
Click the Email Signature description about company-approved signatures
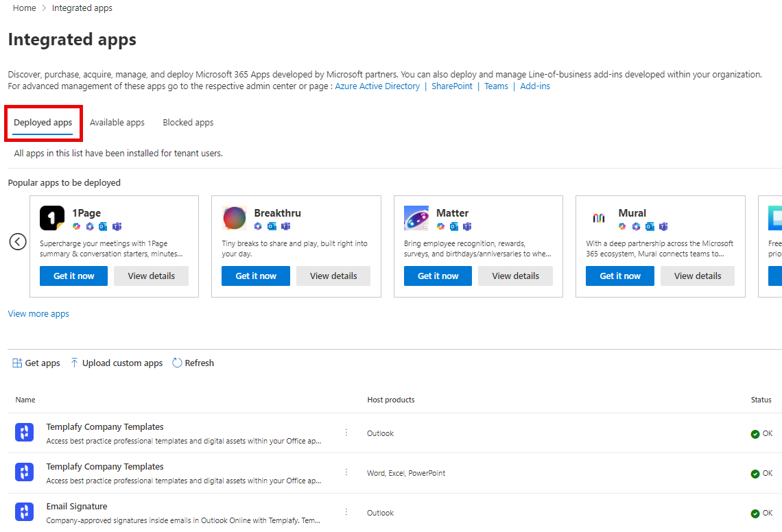pos(184,520)
